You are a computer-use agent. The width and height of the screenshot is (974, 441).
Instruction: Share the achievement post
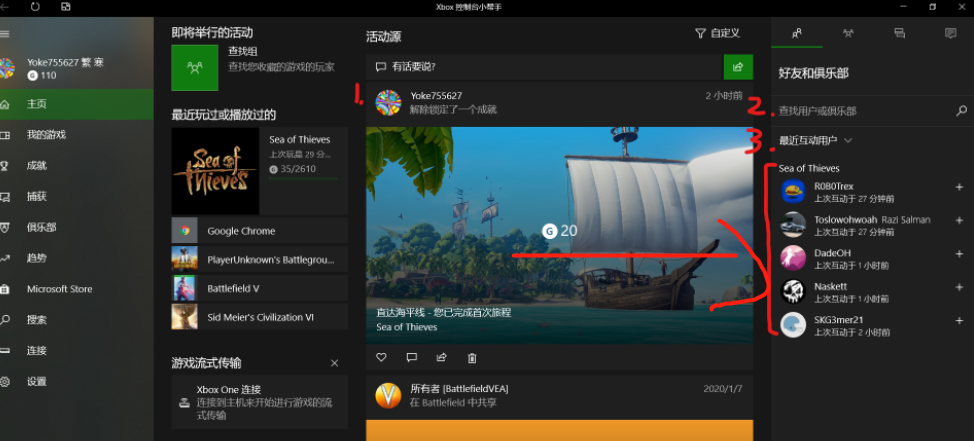(x=442, y=358)
